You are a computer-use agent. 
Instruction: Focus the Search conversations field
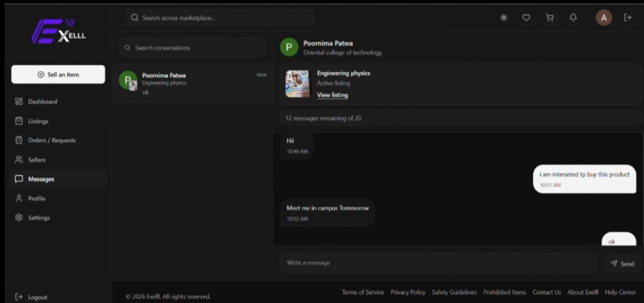click(x=193, y=48)
